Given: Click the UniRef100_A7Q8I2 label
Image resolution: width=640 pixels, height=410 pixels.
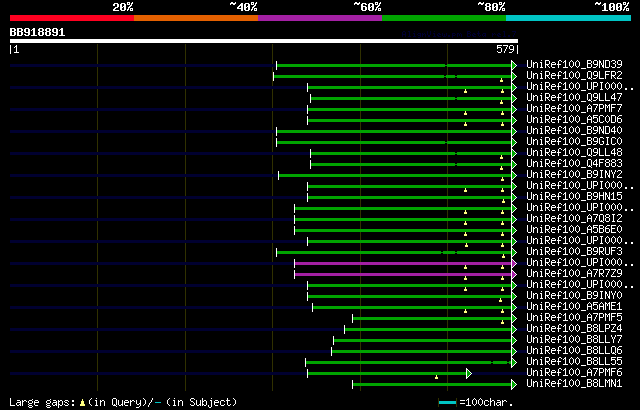Looking at the screenshot, I should coord(574,219).
